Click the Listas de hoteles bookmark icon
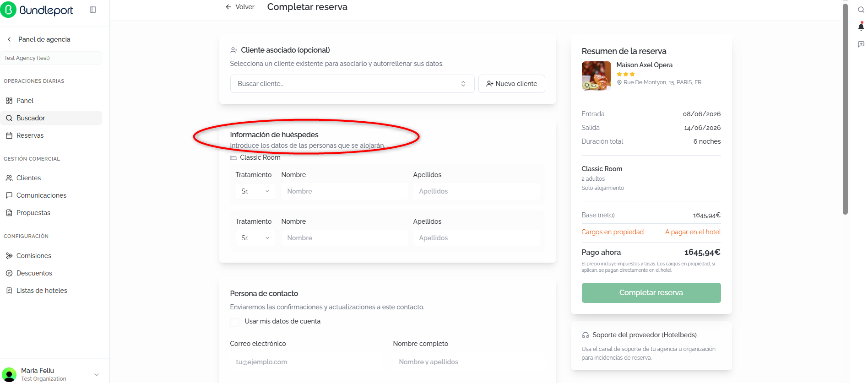Screen dimensions: 868x383 pyautogui.click(x=9, y=291)
